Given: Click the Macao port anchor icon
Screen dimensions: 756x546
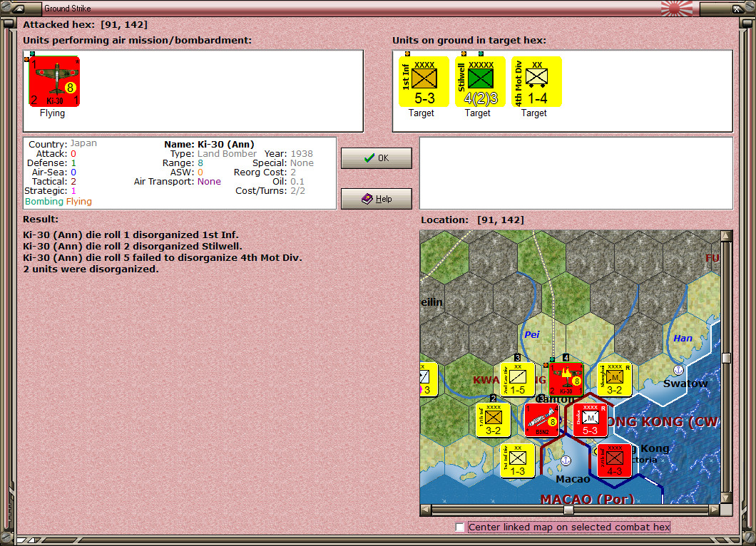Looking at the screenshot, I should click(566, 460).
